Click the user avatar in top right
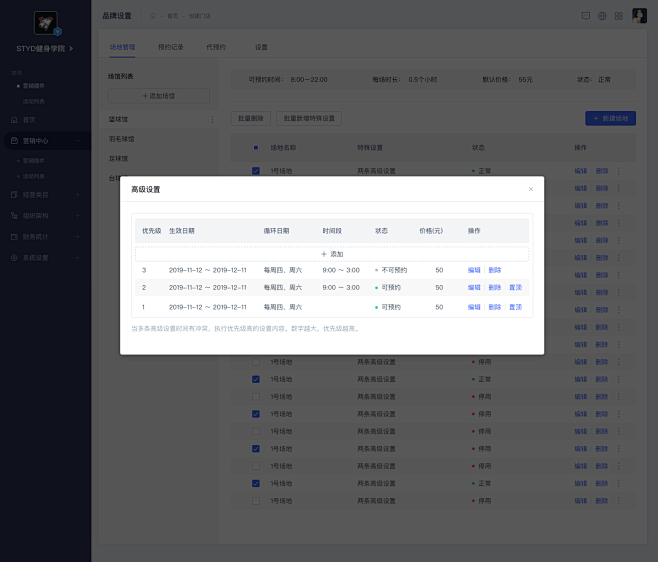658x562 pixels. click(638, 16)
